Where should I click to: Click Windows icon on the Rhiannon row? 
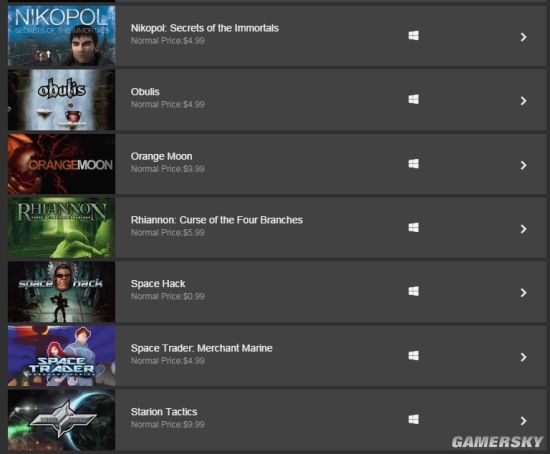[414, 227]
